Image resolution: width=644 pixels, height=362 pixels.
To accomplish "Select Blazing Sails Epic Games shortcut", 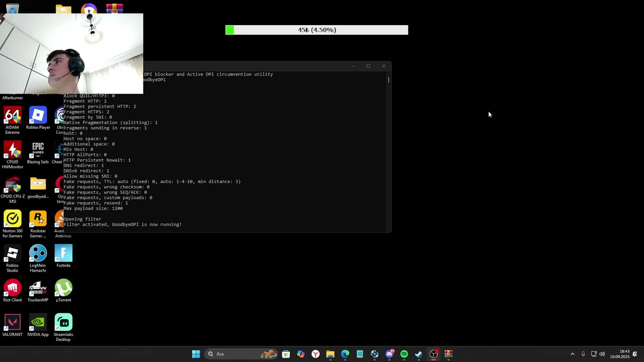I will click(38, 153).
